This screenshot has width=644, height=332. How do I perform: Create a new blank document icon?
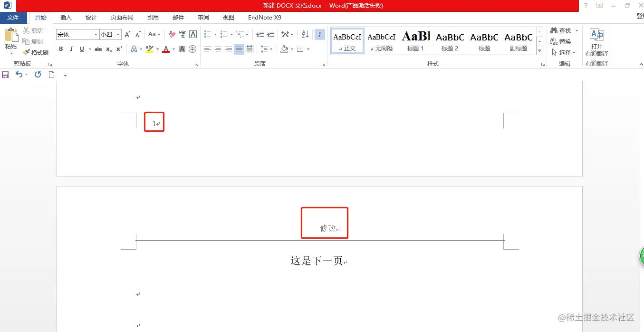pos(52,75)
